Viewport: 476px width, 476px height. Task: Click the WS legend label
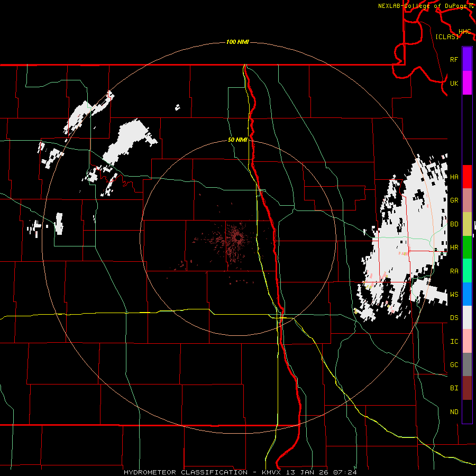point(454,295)
